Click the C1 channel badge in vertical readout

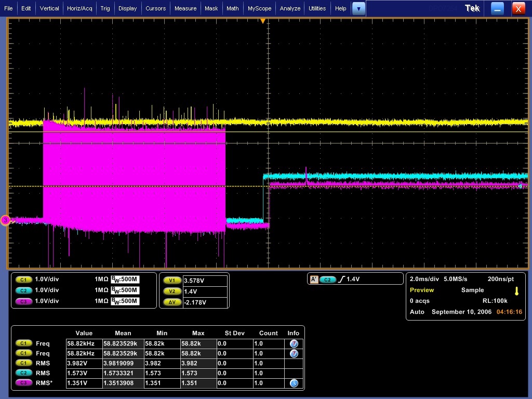click(24, 280)
